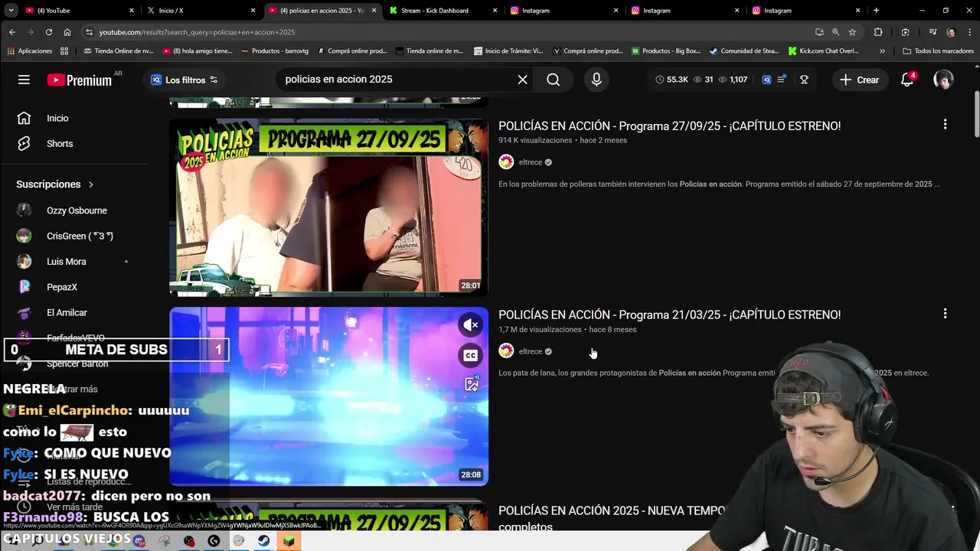
Task: Open the zoom magnifier in address bar
Action: [835, 32]
